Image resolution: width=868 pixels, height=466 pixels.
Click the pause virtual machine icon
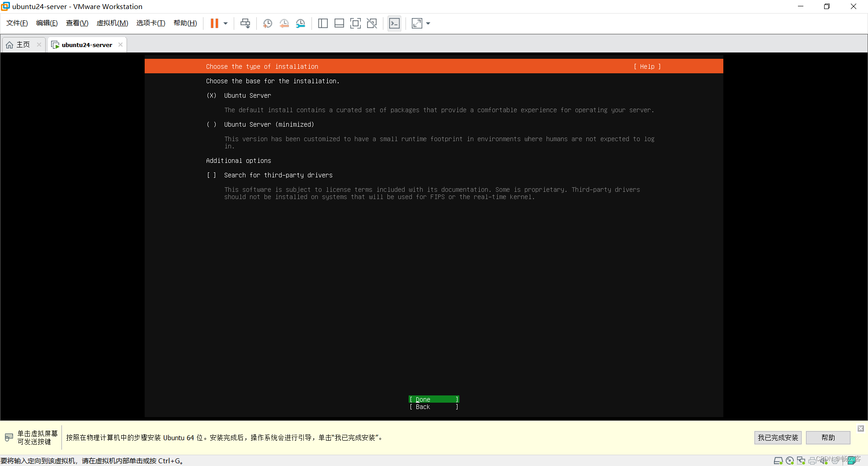point(214,24)
